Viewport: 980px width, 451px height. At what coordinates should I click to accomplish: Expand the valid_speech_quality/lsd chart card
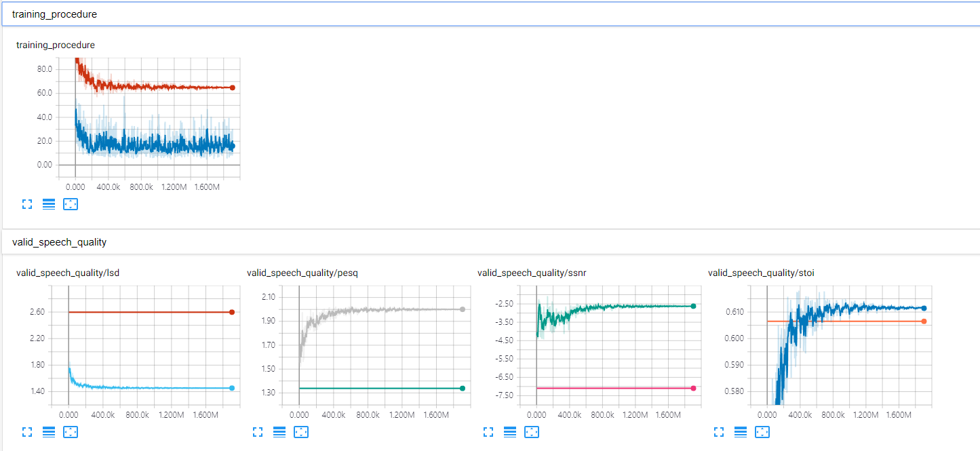27,431
